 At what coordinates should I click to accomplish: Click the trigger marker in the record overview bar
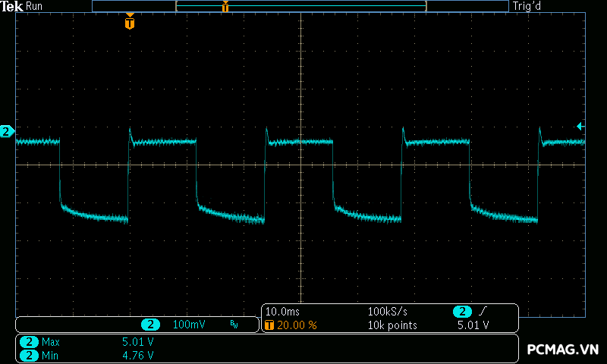point(225,7)
